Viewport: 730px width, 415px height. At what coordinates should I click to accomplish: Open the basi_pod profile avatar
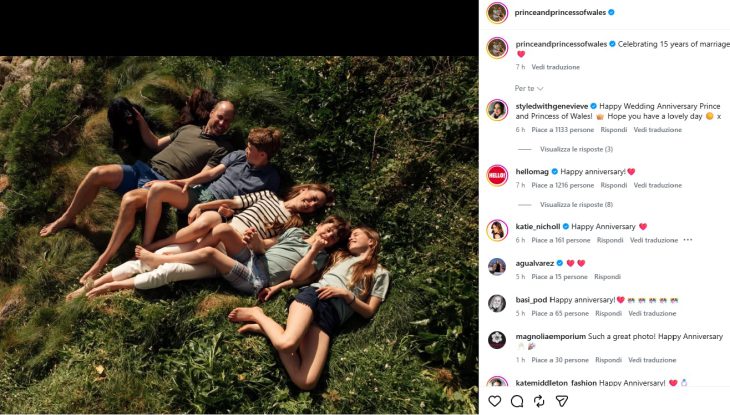coord(497,303)
